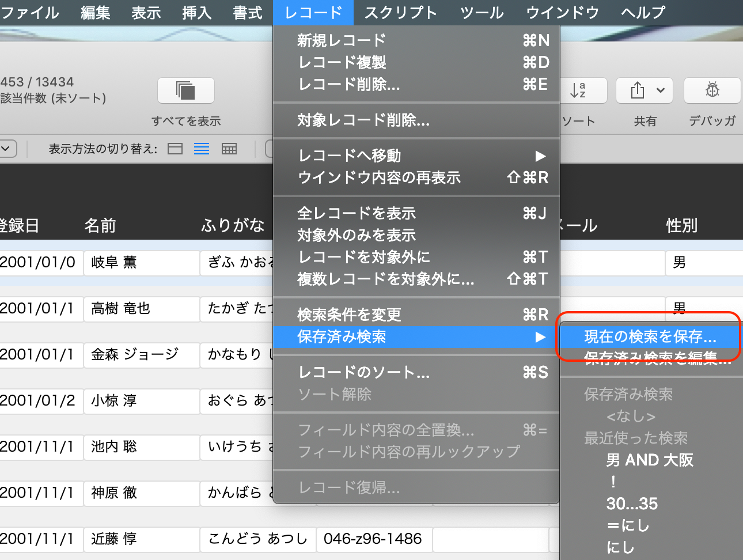This screenshot has height=560, width=743.
Task: Click date field 2001/01/2 for 小椋 淳
Action: tap(41, 401)
